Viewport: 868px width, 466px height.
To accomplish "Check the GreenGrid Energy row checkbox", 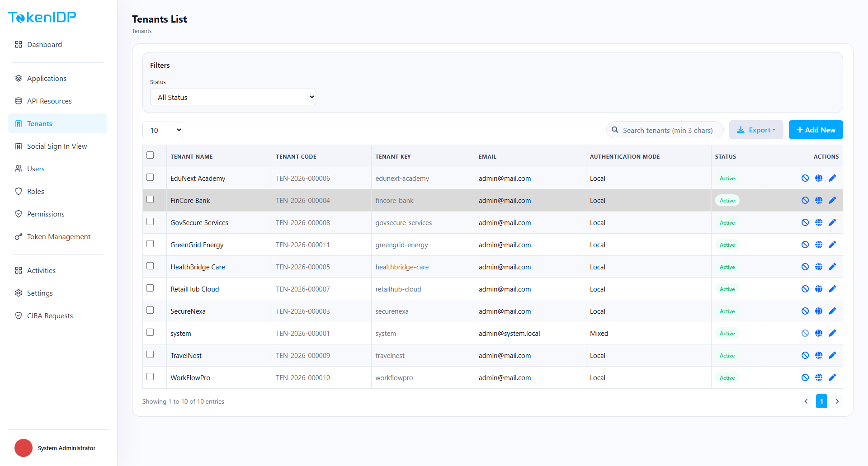I will [x=150, y=244].
